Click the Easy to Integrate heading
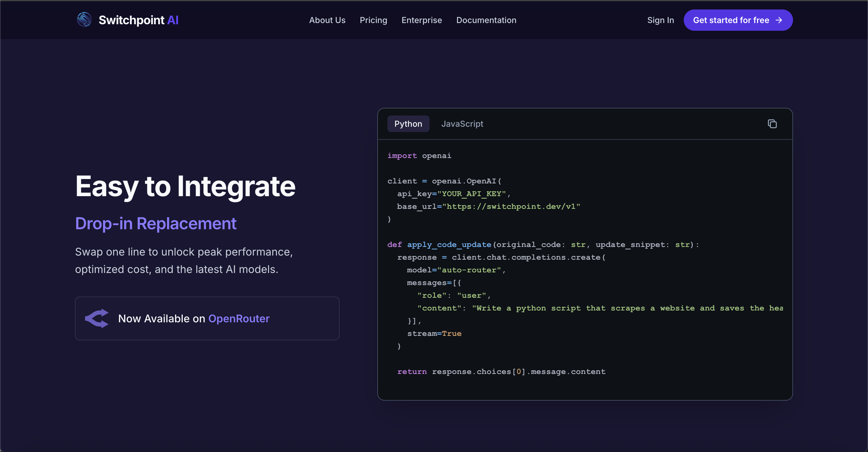868x452 pixels. click(x=185, y=186)
